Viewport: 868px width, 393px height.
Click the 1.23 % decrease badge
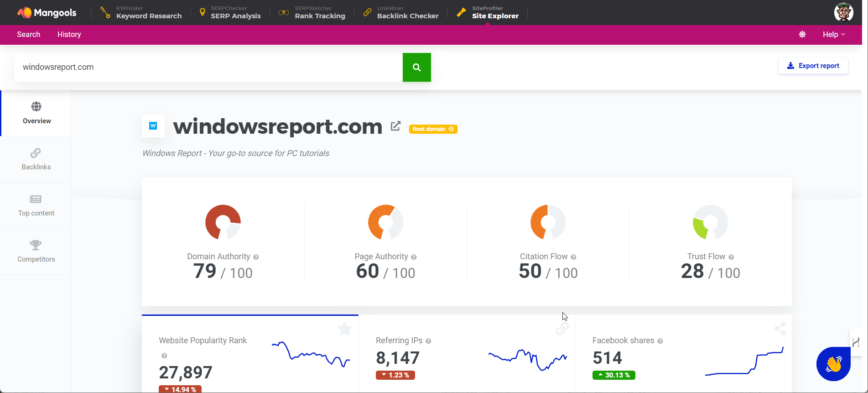point(395,375)
